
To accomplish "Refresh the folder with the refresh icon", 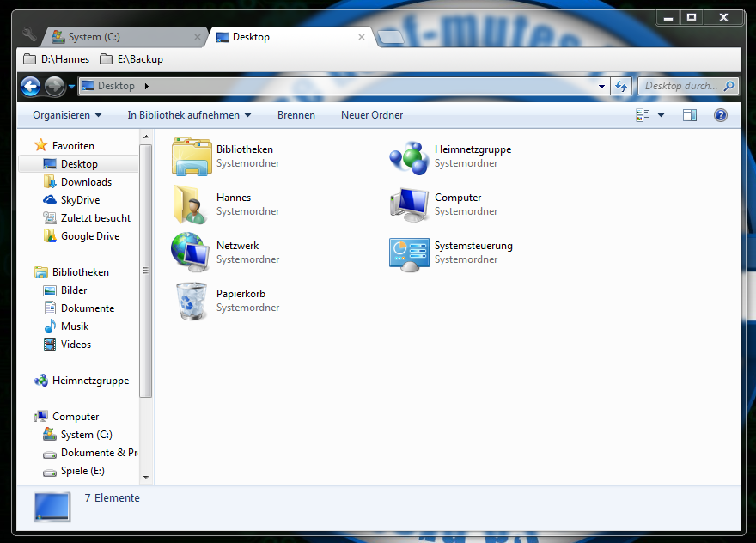I will pyautogui.click(x=620, y=86).
